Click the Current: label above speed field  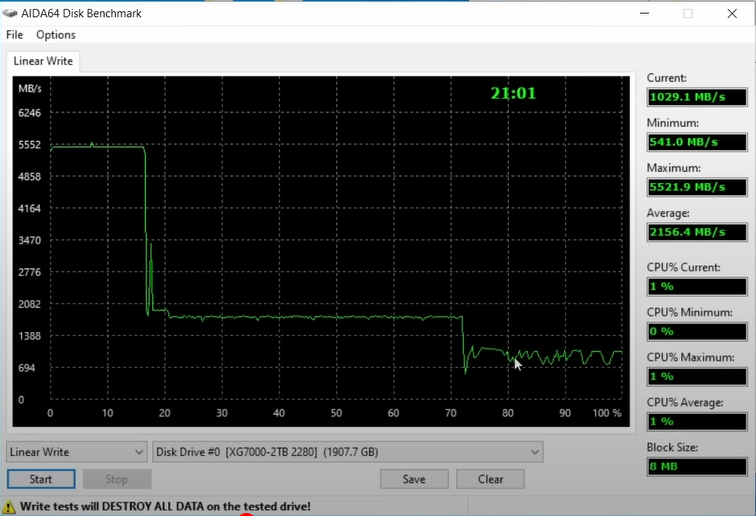[666, 78]
